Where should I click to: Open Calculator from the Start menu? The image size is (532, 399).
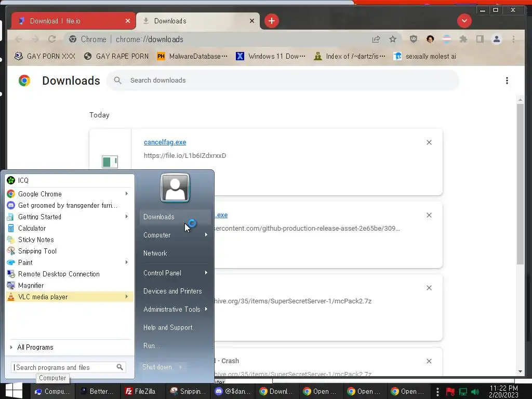click(x=70, y=229)
